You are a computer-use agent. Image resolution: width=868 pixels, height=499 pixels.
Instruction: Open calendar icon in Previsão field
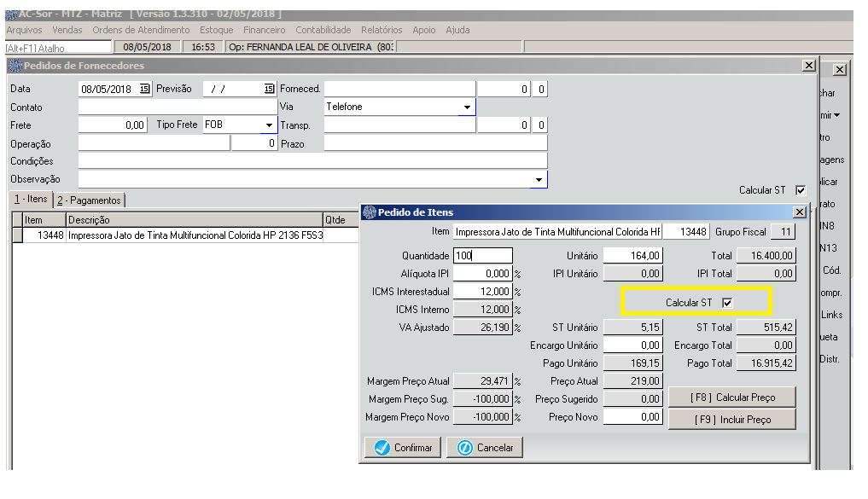[x=269, y=89]
